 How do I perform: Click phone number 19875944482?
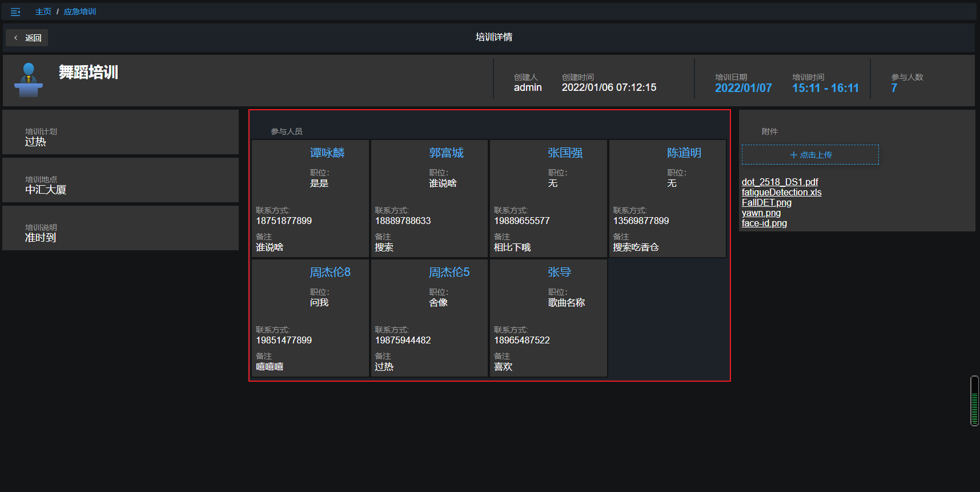tap(403, 340)
